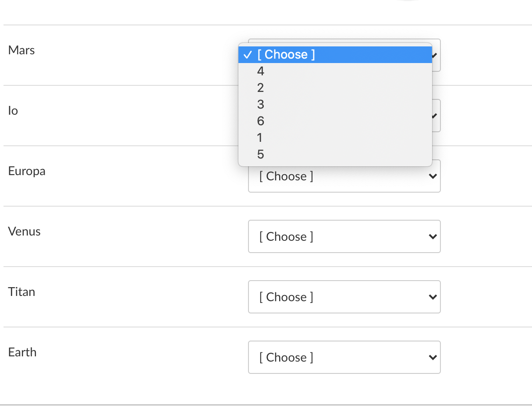The height and width of the screenshot is (408, 532).
Task: Open the Venus [ Choose ] dropdown
Action: (344, 236)
